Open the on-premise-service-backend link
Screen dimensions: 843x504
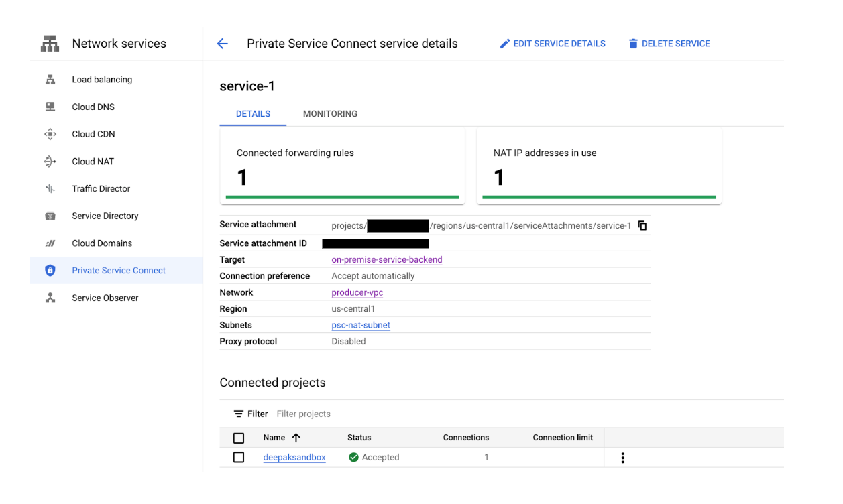387,260
